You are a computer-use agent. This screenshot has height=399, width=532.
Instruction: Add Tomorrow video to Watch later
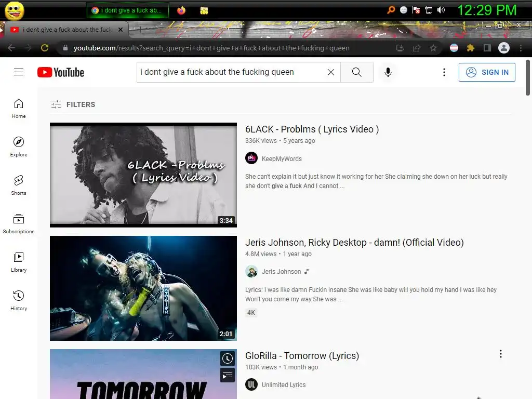(x=228, y=358)
